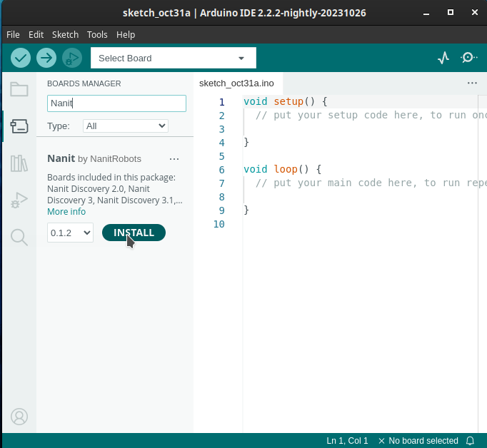Screen dimensions: 487x448
Task: Start debugging with the debug icon
Action: pos(72,58)
